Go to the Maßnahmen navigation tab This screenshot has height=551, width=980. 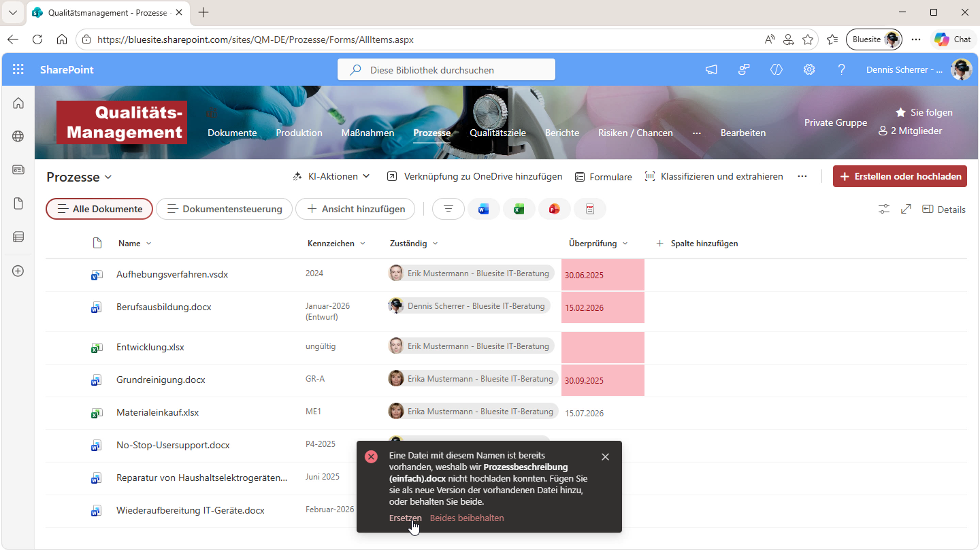coord(367,133)
